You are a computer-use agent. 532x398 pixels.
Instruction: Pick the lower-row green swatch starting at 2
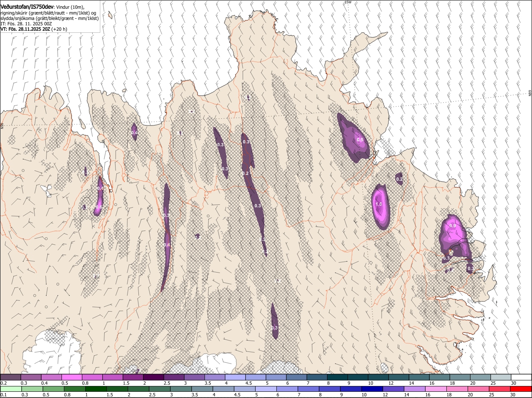click(138, 389)
